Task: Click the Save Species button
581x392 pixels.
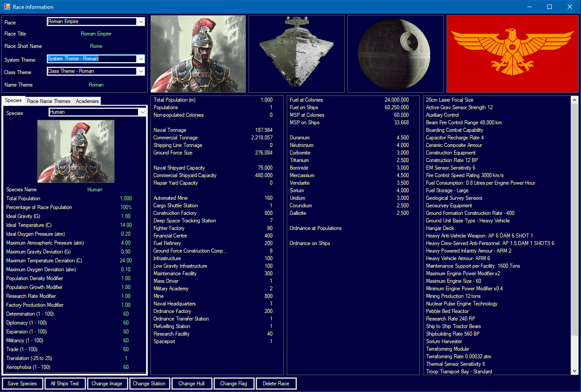Action: 22,384
